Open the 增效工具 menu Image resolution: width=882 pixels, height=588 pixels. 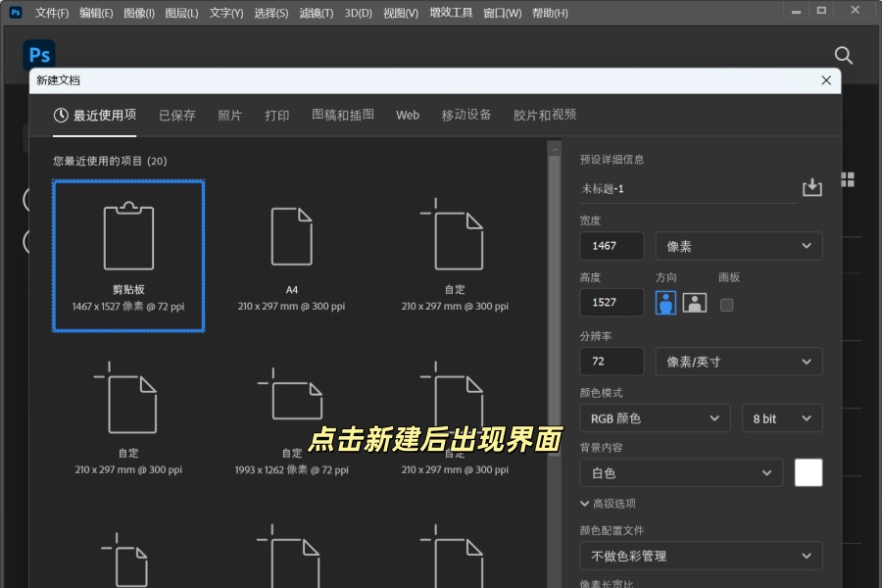coord(451,13)
